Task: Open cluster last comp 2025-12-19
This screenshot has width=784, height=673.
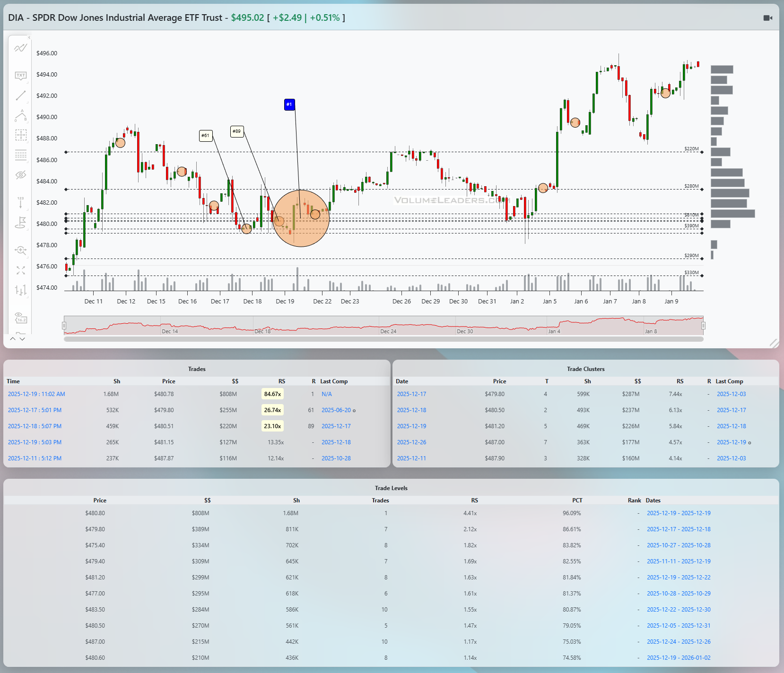Action: pos(732,442)
